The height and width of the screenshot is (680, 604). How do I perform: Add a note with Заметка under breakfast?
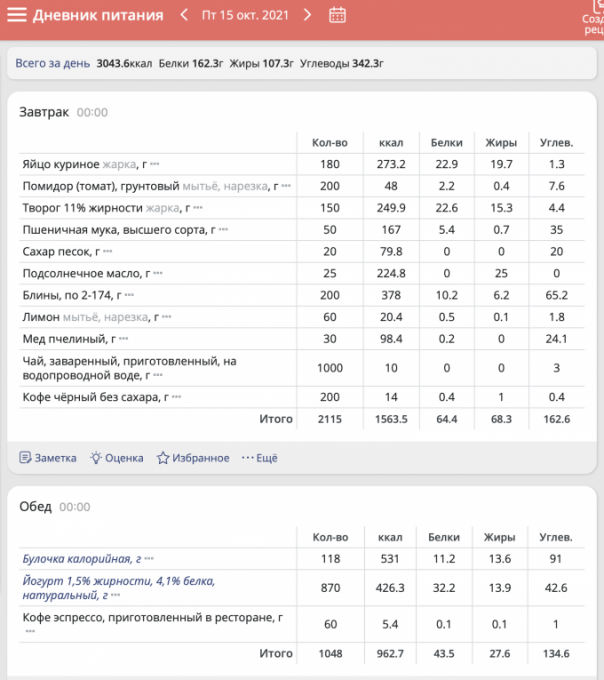tap(48, 458)
